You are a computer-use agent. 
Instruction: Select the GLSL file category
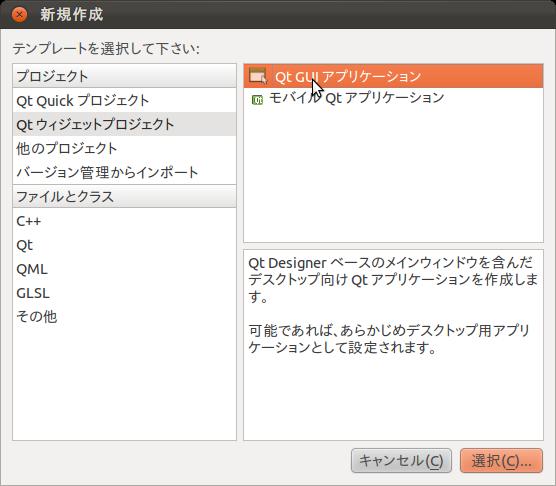coord(124,293)
